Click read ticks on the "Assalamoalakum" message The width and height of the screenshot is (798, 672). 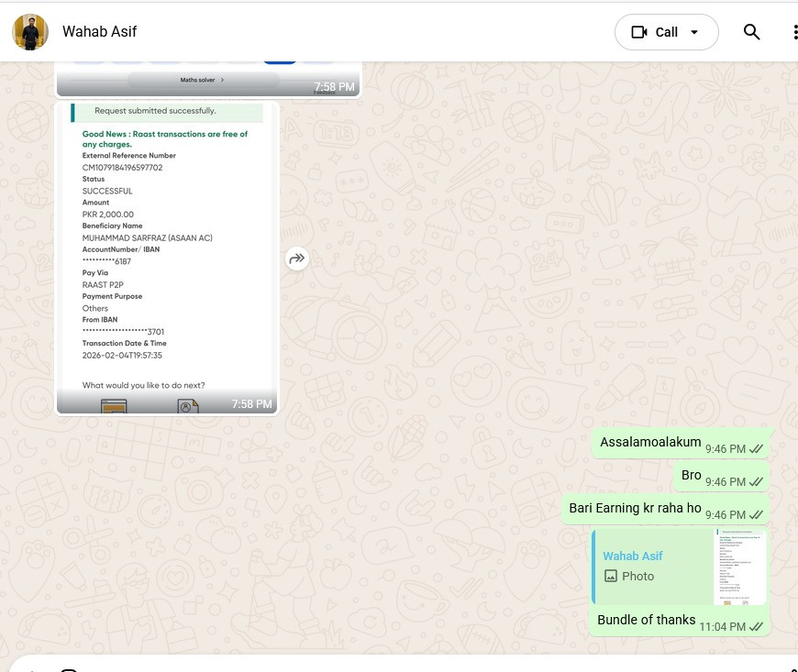tap(757, 449)
